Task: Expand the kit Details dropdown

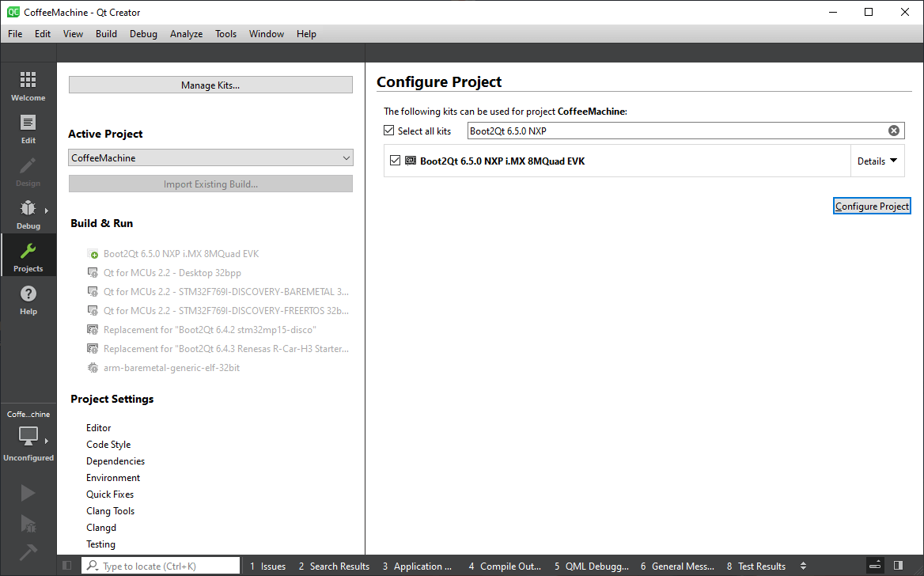Action: (877, 161)
